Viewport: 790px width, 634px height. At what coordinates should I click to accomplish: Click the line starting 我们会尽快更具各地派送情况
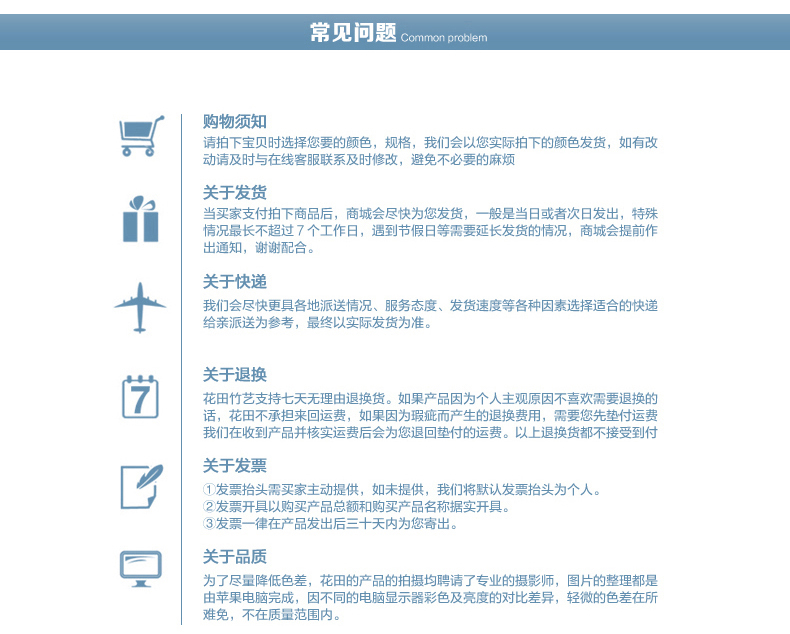tap(430, 306)
